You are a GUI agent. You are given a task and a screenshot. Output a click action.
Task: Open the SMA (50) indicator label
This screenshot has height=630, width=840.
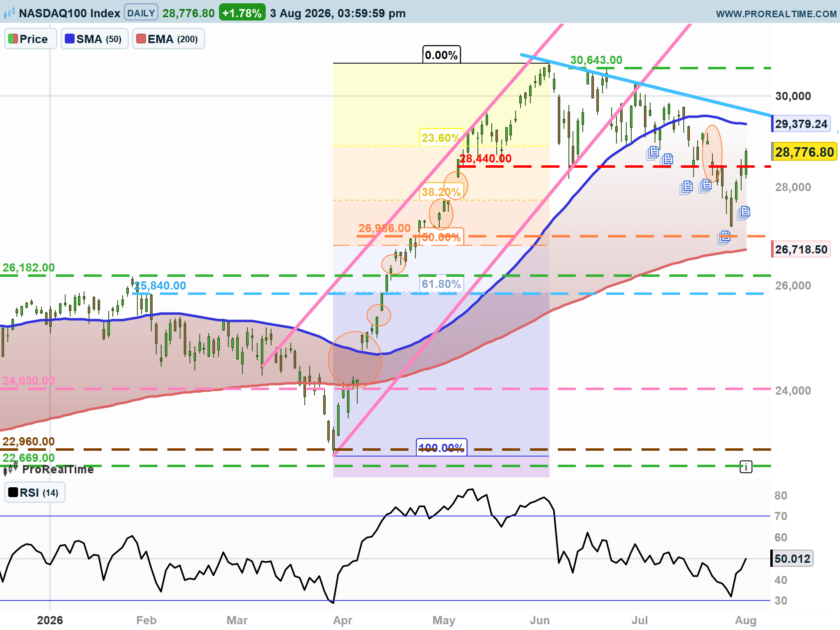pos(95,39)
